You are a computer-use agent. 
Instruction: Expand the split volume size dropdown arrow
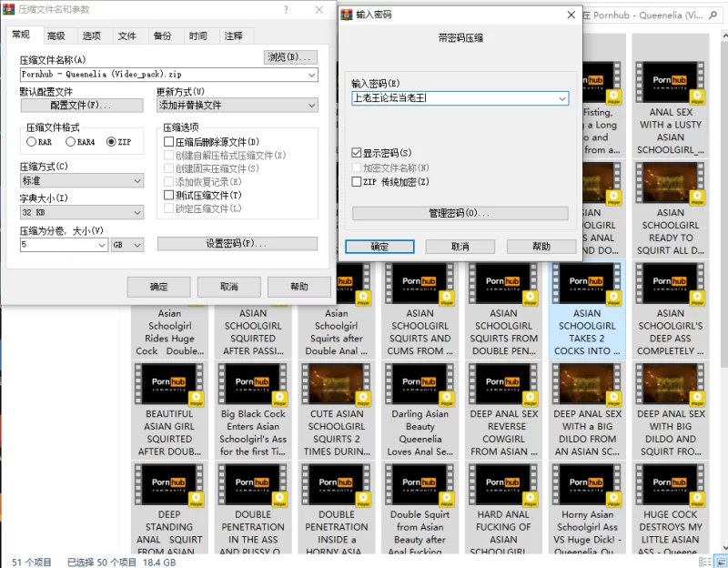pos(103,245)
